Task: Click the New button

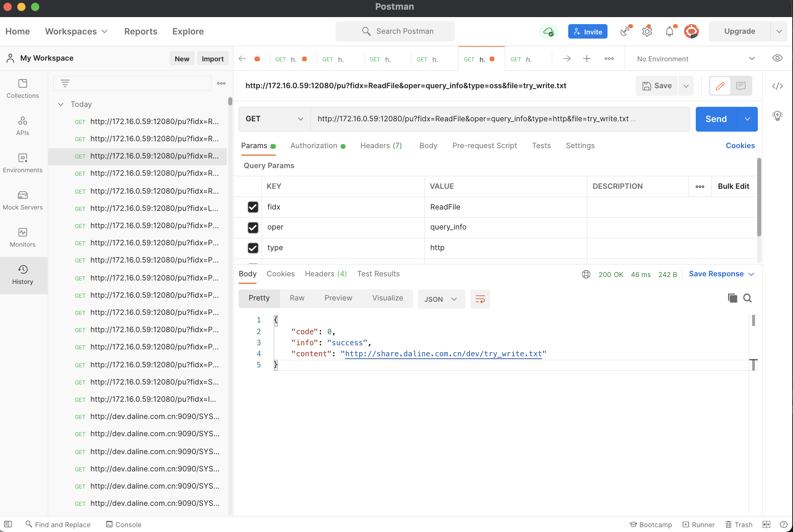Action: click(182, 59)
